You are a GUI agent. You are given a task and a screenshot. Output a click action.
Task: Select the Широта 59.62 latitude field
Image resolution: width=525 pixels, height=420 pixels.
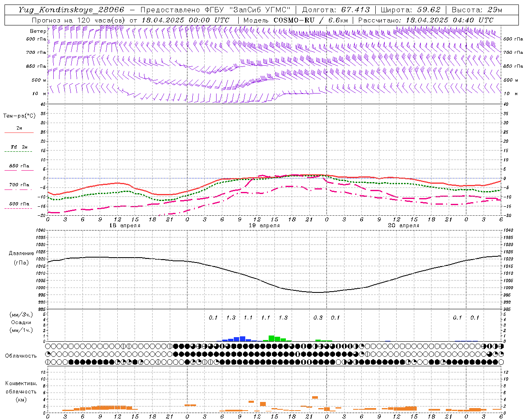coord(411,10)
